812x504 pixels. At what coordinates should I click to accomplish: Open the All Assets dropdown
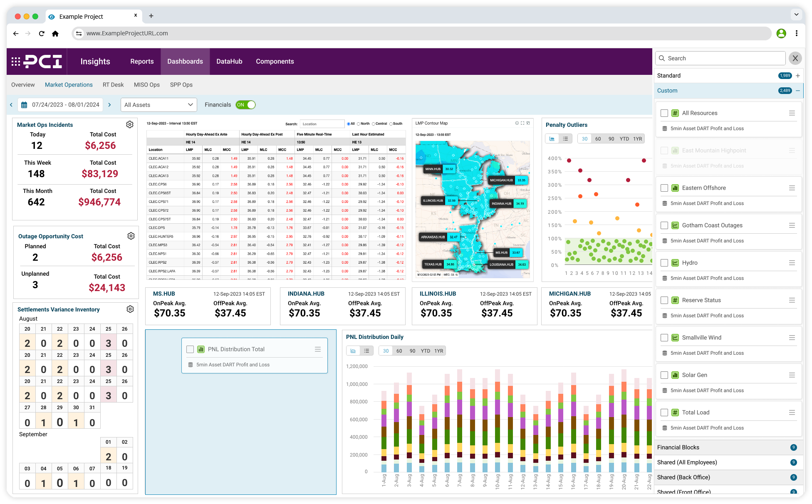pyautogui.click(x=158, y=105)
